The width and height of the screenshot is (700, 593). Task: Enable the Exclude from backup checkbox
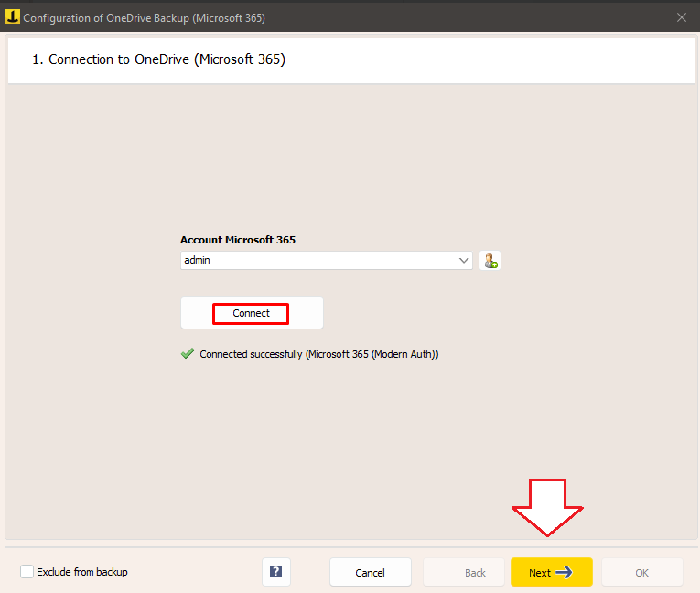coord(27,572)
